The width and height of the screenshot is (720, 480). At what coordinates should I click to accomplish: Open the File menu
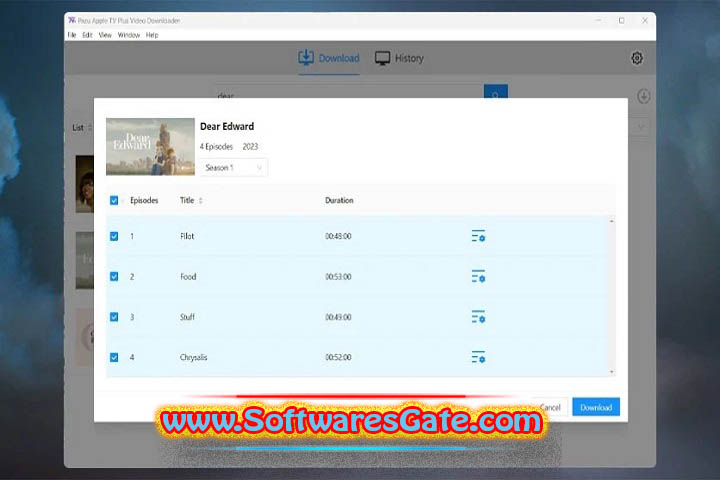point(72,35)
